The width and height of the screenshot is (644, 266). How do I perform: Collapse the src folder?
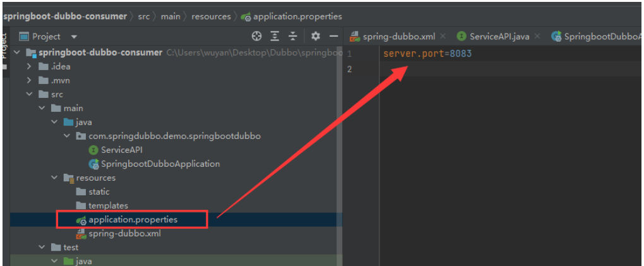pyautogui.click(x=29, y=95)
